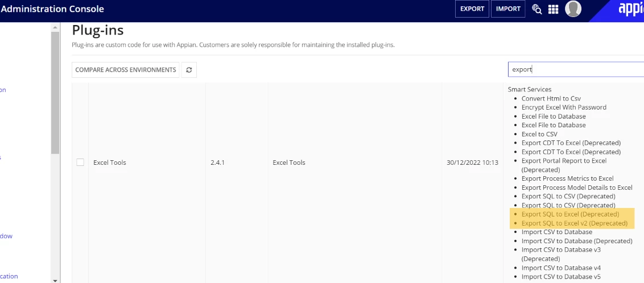
Task: Click the date cell '30/12/2022 10:13'
Action: point(472,163)
